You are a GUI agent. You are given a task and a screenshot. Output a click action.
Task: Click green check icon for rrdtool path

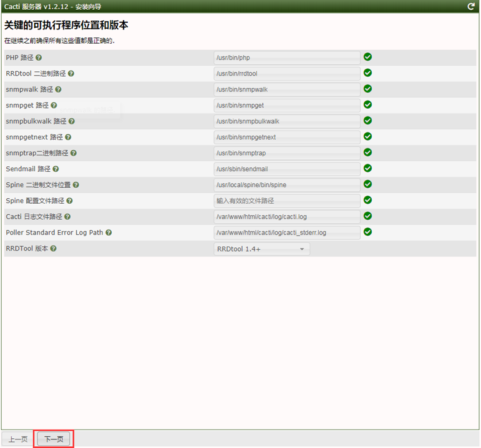pos(367,73)
